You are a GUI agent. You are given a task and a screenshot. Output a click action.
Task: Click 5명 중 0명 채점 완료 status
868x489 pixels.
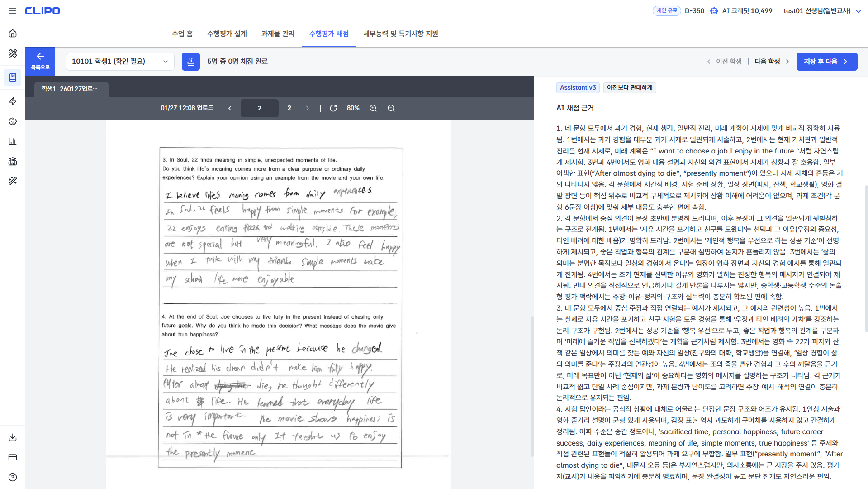pyautogui.click(x=237, y=62)
